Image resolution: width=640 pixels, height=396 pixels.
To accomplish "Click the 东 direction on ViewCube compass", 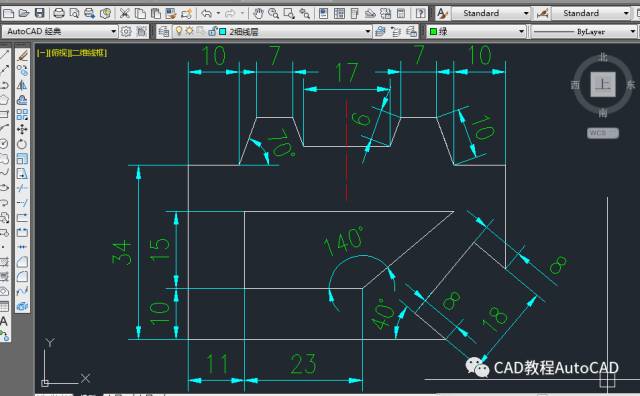I will pos(631,85).
